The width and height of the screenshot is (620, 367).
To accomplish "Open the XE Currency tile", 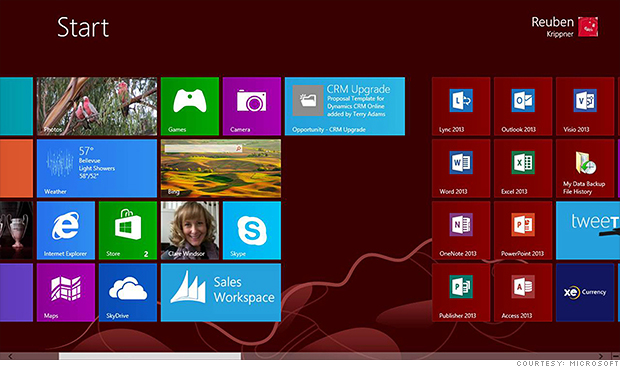I will pyautogui.click(x=585, y=292).
